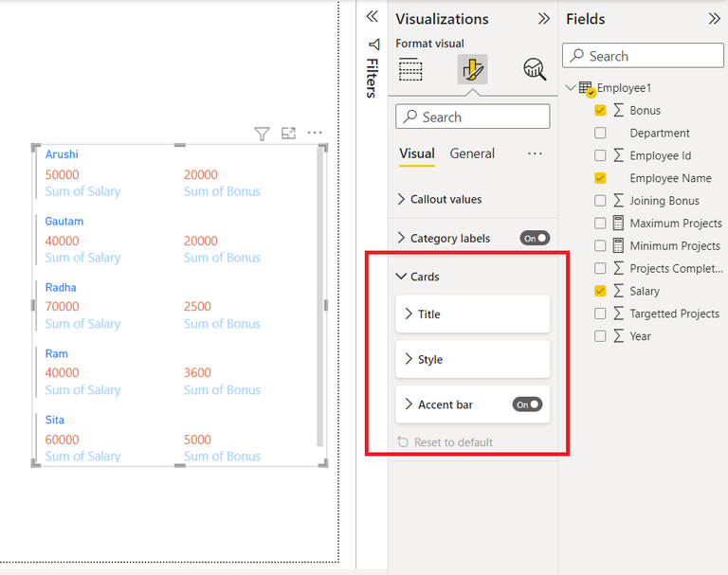This screenshot has height=575, width=728.
Task: Click the filter funnel icon on the visual
Action: tap(262, 134)
